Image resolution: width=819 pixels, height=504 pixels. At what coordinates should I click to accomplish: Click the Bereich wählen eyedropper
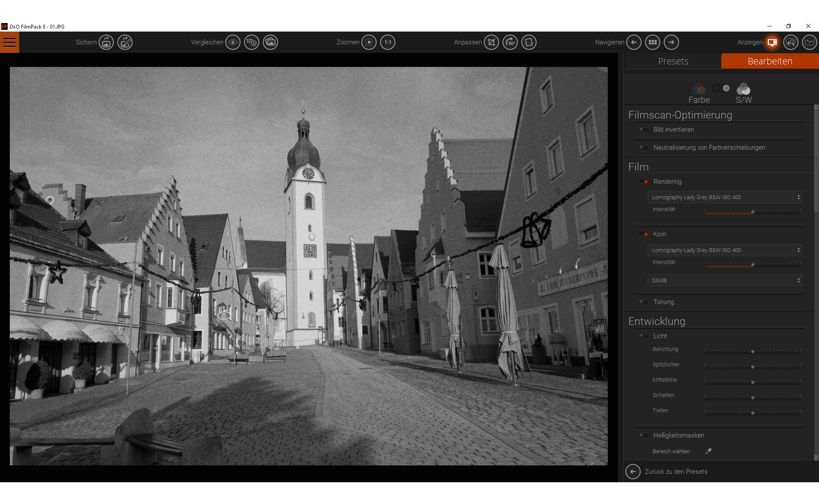tap(709, 451)
